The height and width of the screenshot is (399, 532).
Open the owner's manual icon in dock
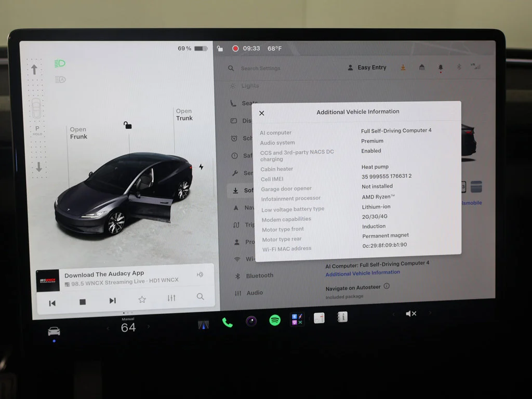click(x=342, y=317)
